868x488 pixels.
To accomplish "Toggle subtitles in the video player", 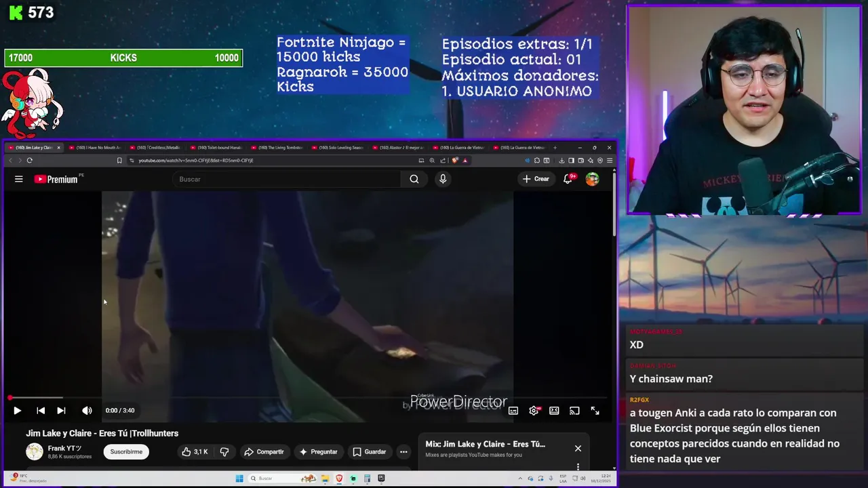I will [513, 411].
